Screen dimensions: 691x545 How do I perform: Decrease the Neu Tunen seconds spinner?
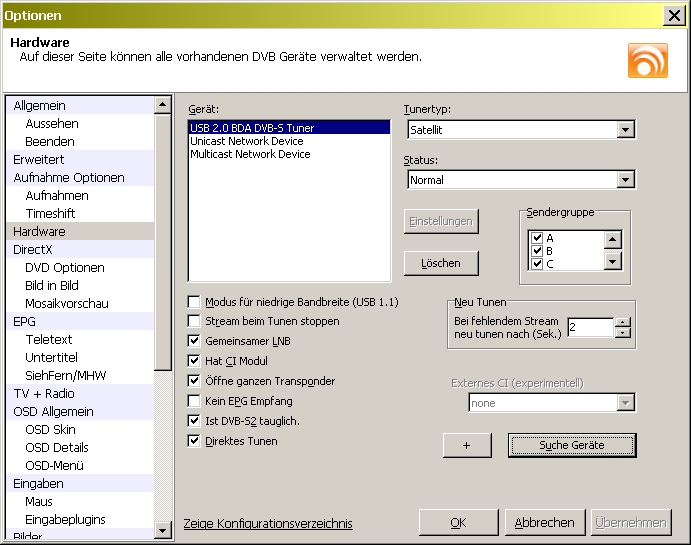(x=622, y=333)
